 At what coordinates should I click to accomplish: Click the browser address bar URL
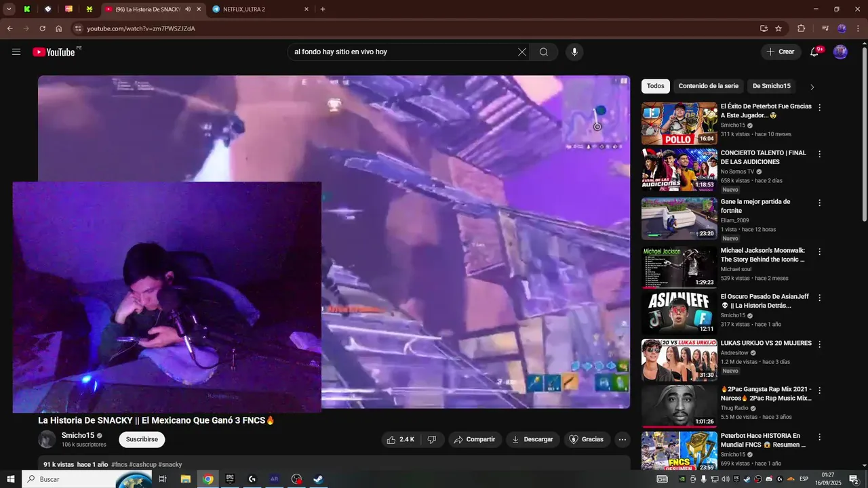click(141, 28)
